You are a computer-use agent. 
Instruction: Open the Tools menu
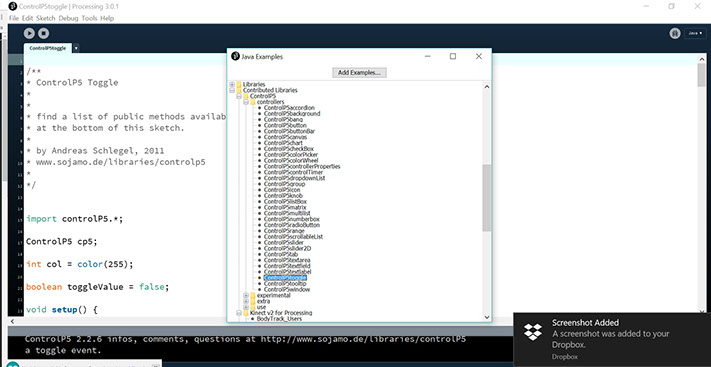coord(89,18)
